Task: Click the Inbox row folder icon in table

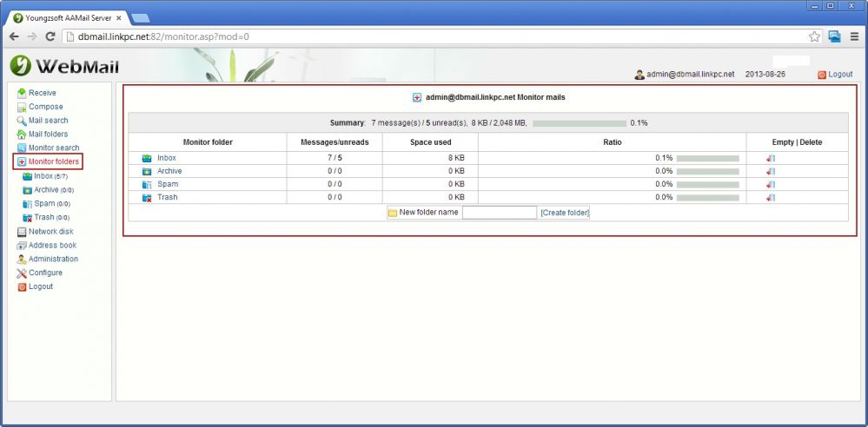Action: pos(147,158)
